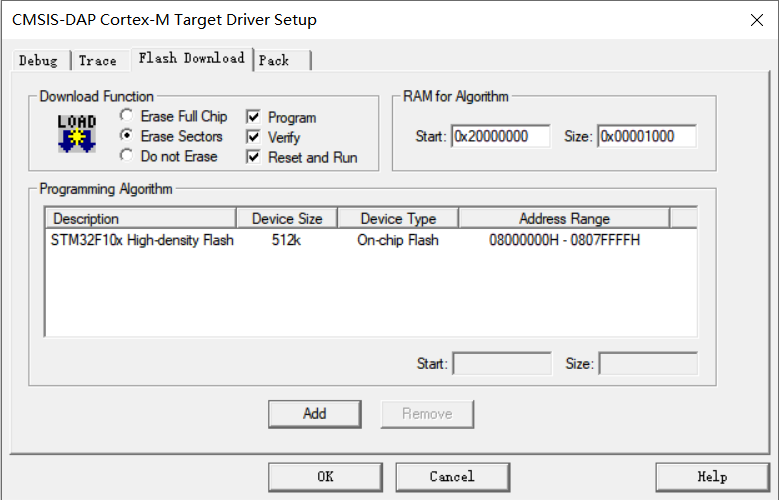The height and width of the screenshot is (500, 779).
Task: Click the Device Size column header
Action: [x=287, y=219]
